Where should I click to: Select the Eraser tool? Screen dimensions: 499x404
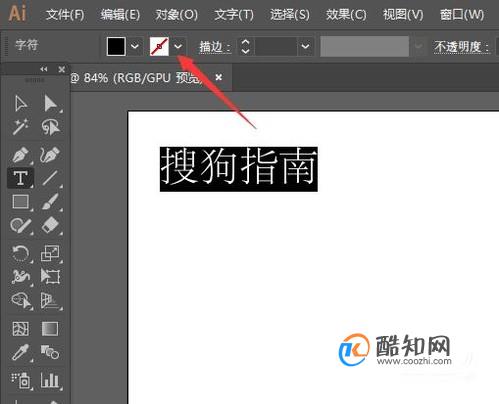pos(50,226)
